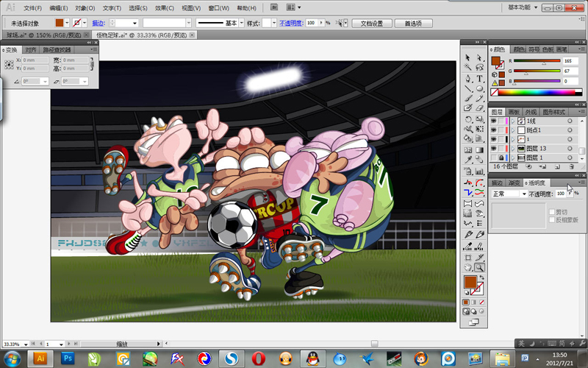The image size is (588, 368).
Task: Open the 正常 blending mode dropdown
Action: tap(509, 194)
